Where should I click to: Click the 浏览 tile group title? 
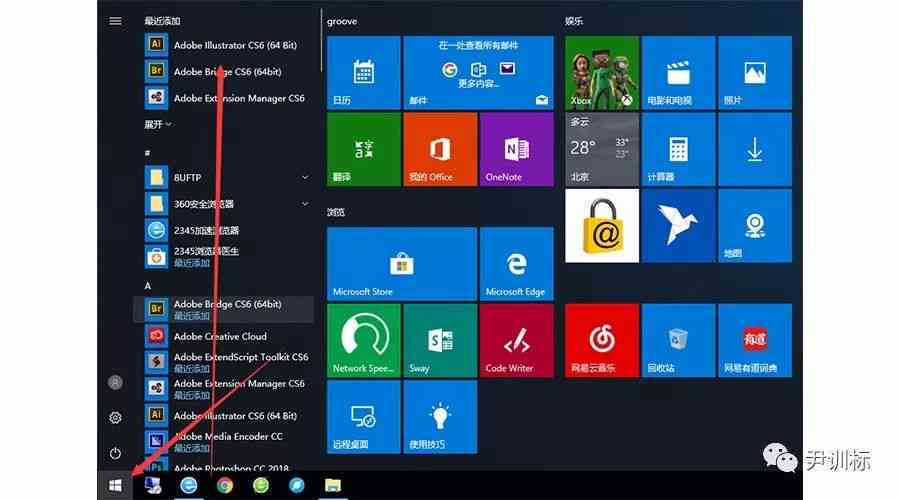[336, 212]
